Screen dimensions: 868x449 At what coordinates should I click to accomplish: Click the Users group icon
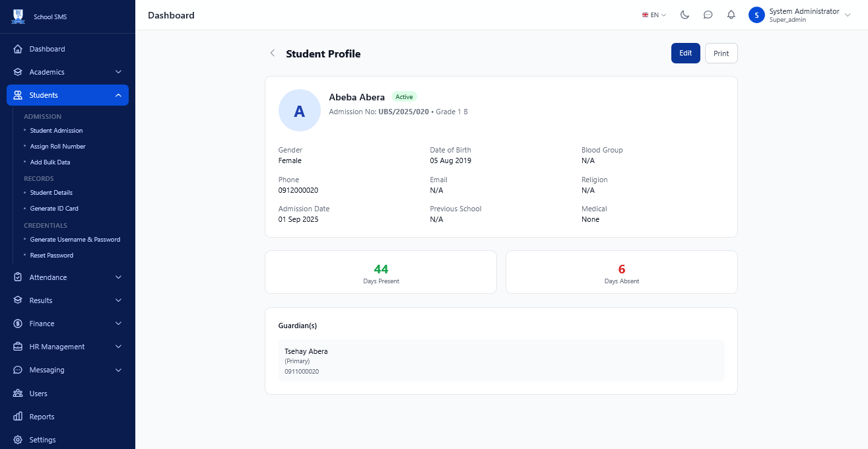(18, 394)
